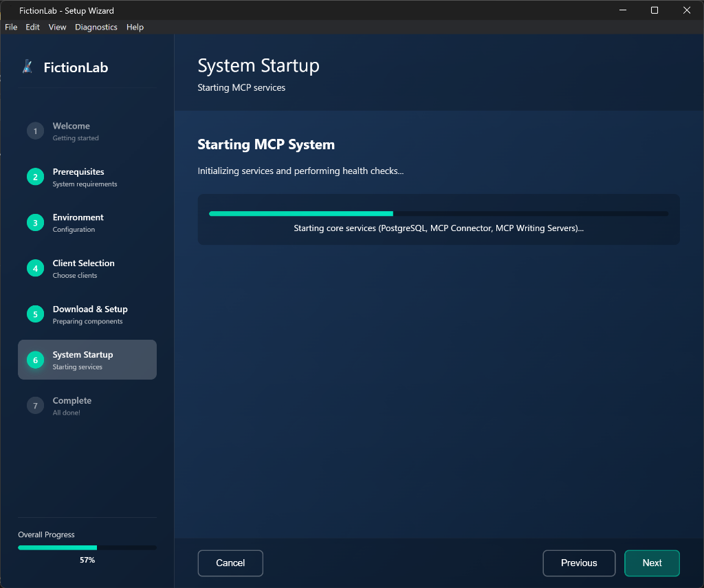The width and height of the screenshot is (704, 588).
Task: Select the numbered circle for Welcome step
Action: point(35,131)
